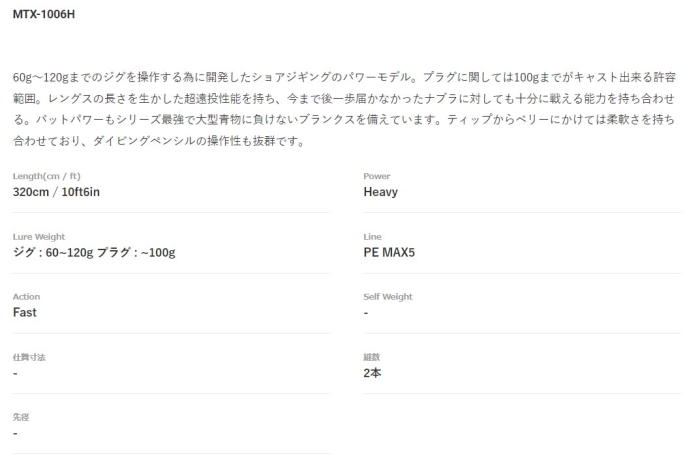Select the 320cm / 10ft6in length value
The image size is (700, 469).
[x=56, y=192]
